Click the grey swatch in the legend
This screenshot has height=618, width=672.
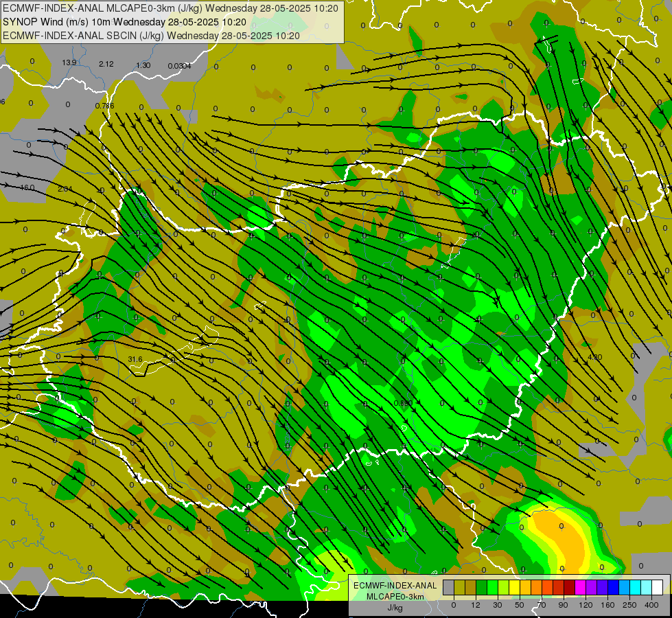pos(449,587)
